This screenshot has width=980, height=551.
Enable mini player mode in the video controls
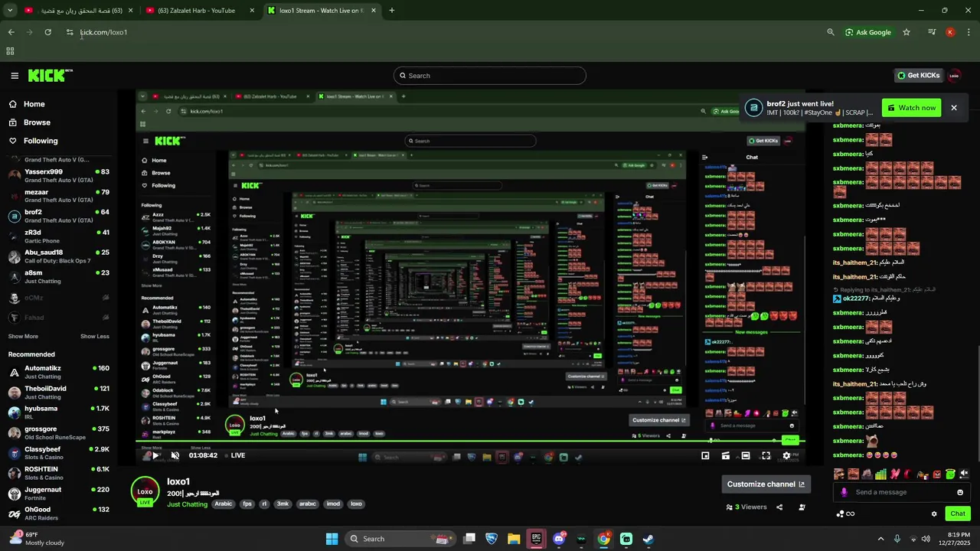(705, 455)
